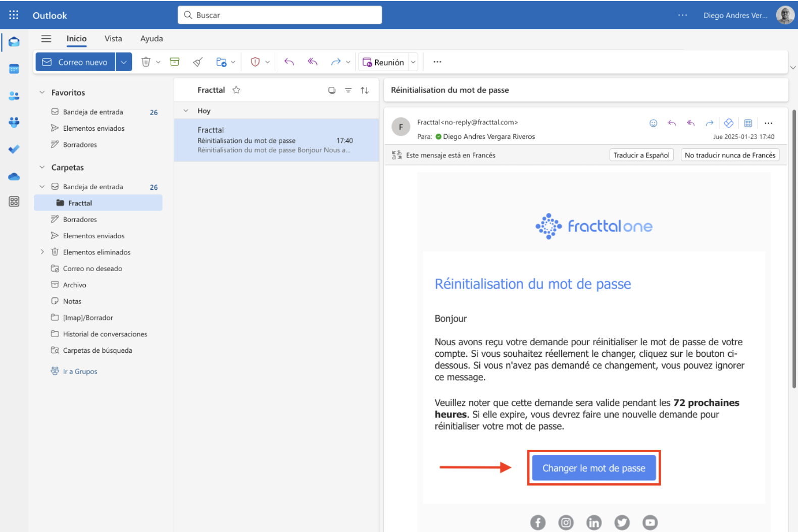Open OneDrive cloud icon in rail

tap(14, 176)
